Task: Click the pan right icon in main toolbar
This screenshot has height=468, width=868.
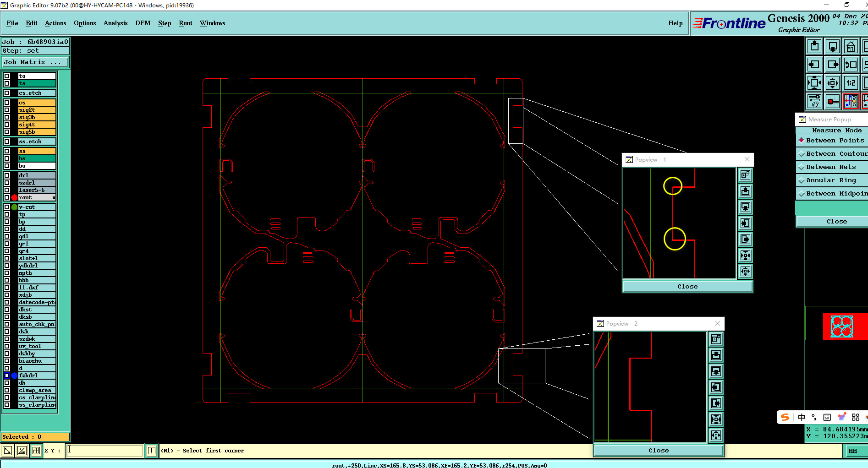Action: 833,65
